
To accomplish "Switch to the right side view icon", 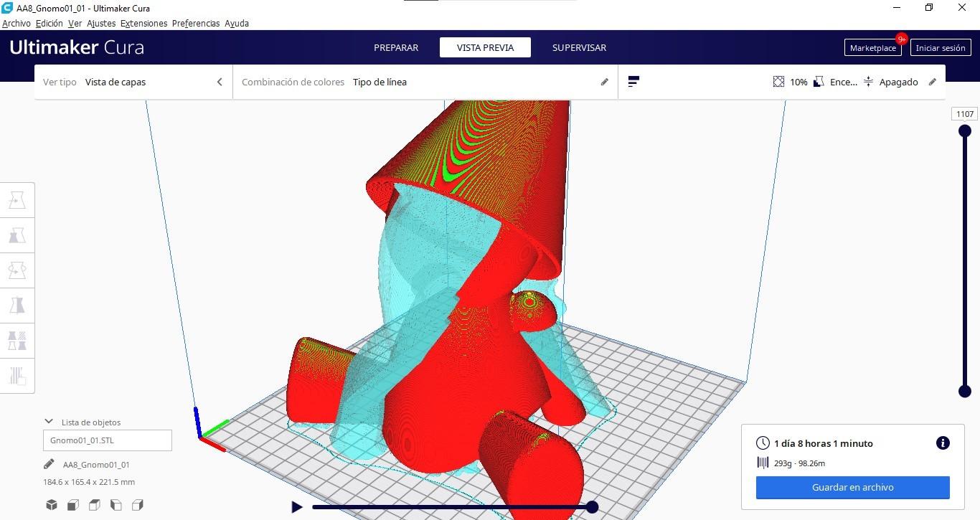I will pyautogui.click(x=137, y=505).
